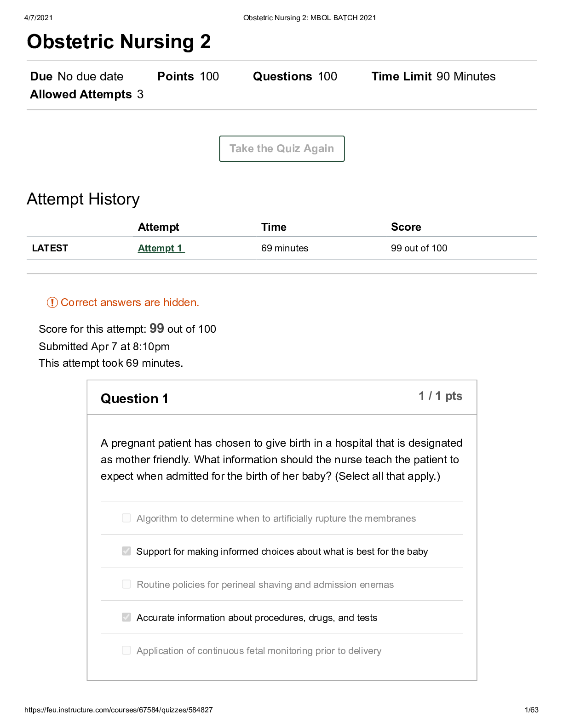Click the "Time Limit 90 Minutes" detail
The image size is (563, 728).
pos(433,76)
